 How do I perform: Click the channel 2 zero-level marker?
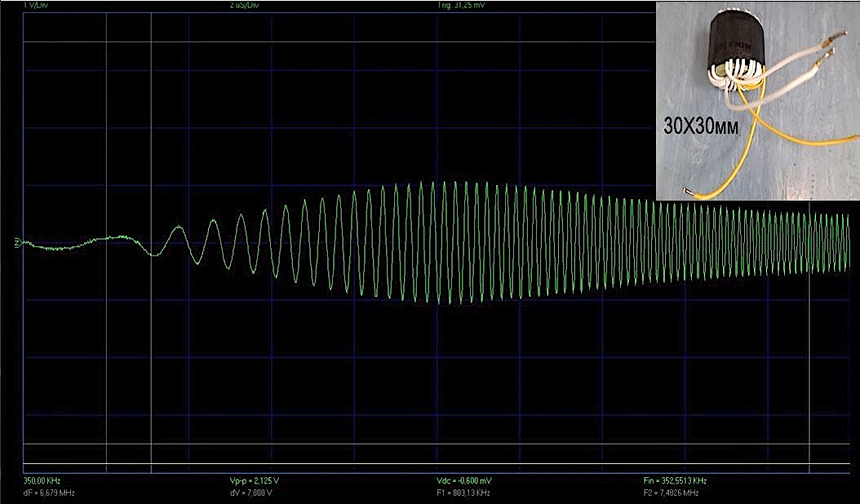(x=16, y=243)
